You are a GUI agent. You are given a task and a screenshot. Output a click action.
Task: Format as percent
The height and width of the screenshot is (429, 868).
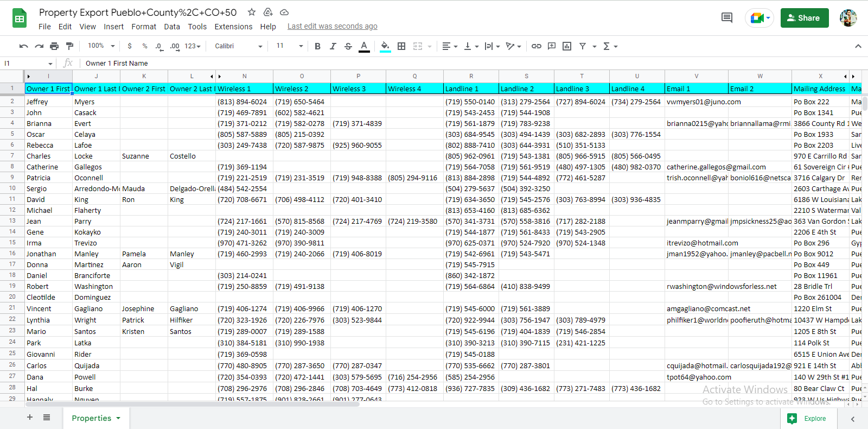pyautogui.click(x=145, y=46)
